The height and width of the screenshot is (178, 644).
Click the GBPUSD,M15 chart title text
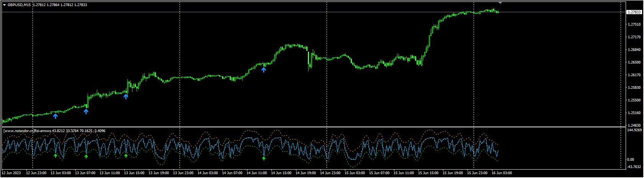(19, 5)
